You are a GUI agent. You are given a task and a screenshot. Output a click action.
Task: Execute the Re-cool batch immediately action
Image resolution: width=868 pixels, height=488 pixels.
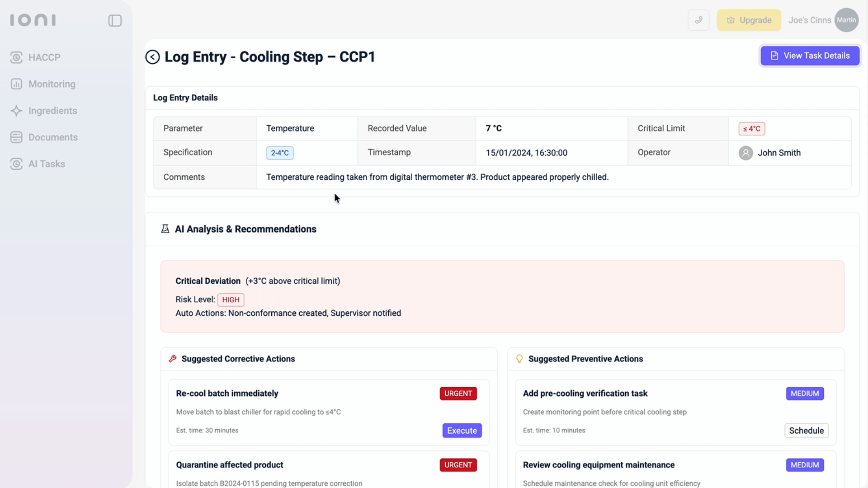(462, 431)
